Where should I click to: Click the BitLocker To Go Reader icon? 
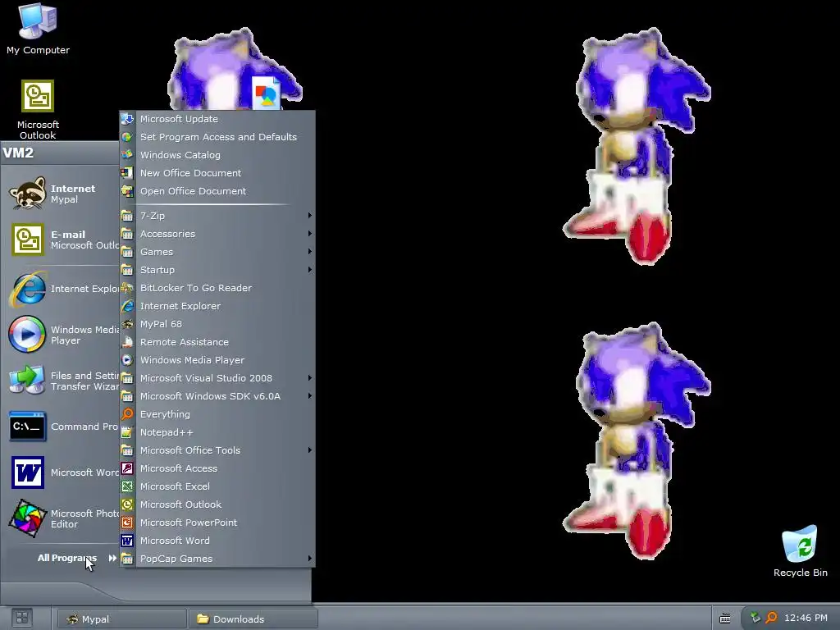coord(127,288)
